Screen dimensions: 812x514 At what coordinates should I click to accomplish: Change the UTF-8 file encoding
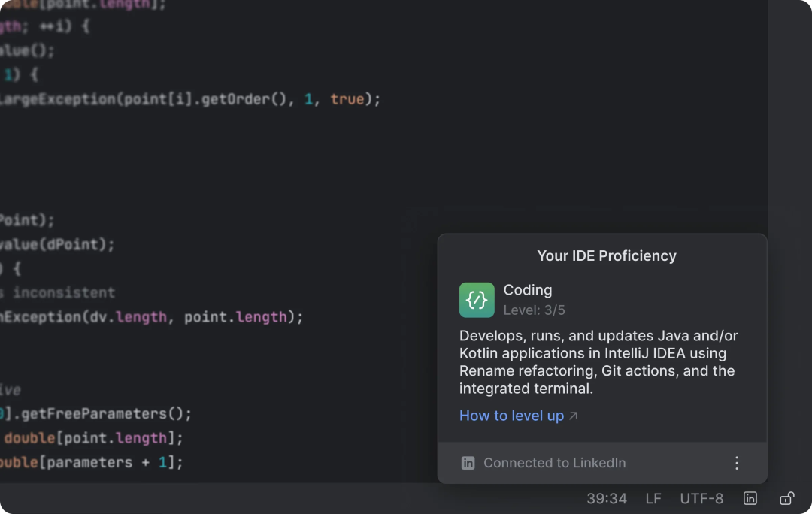click(701, 498)
